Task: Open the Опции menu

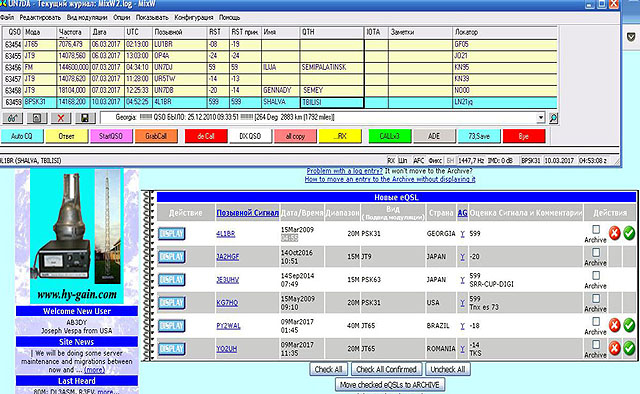Action: 122,18
